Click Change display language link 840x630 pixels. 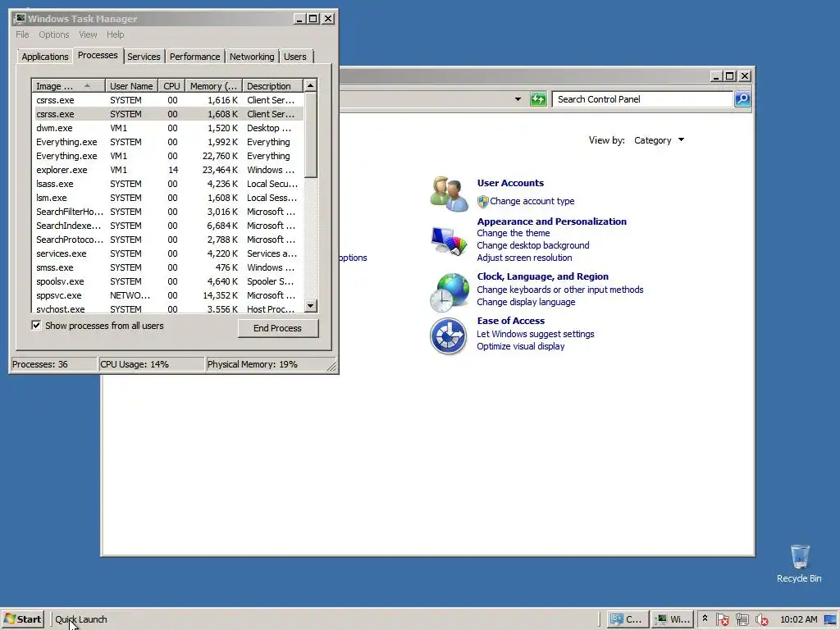coord(526,302)
